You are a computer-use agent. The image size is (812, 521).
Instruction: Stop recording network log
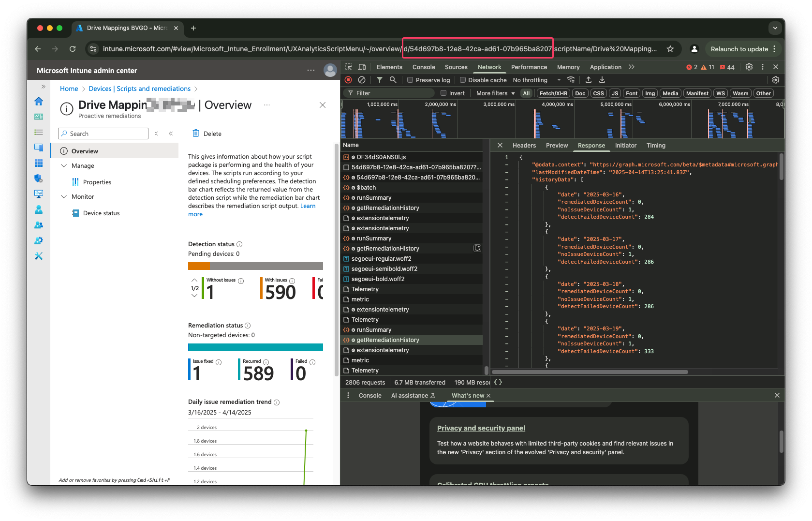point(348,80)
